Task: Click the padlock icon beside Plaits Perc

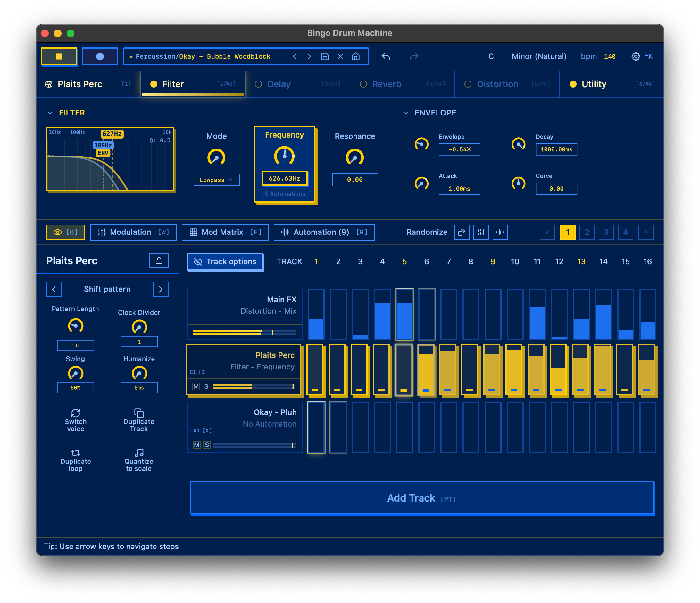Action: (x=159, y=260)
